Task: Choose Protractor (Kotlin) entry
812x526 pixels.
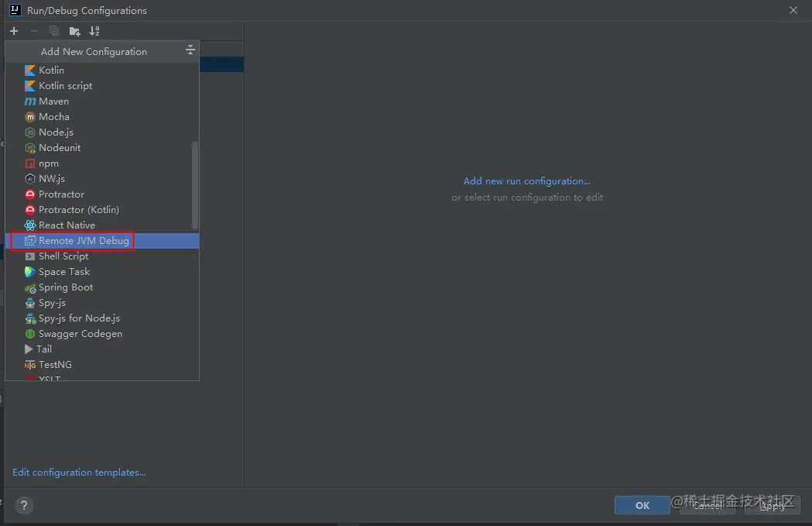Action: (102, 210)
